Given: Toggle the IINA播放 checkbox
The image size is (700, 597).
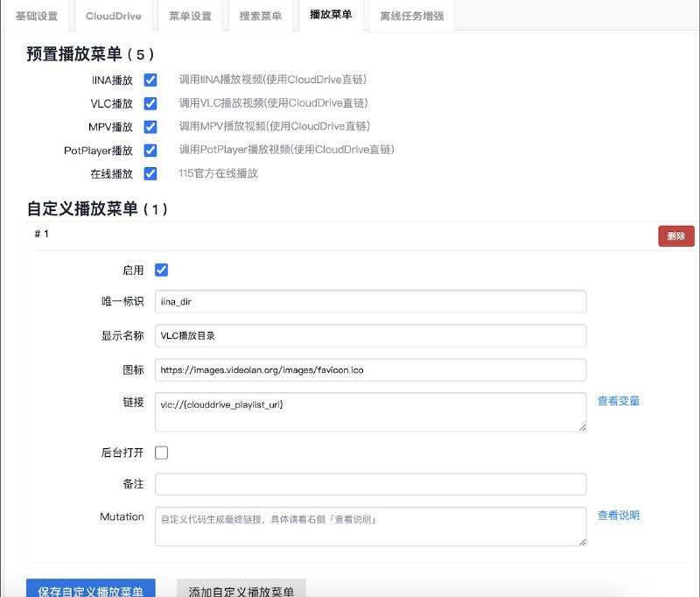Looking at the screenshot, I should [151, 78].
